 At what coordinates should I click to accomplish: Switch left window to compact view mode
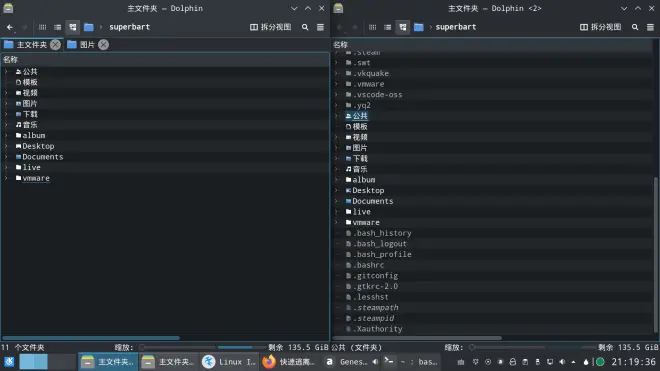pyautogui.click(x=58, y=27)
